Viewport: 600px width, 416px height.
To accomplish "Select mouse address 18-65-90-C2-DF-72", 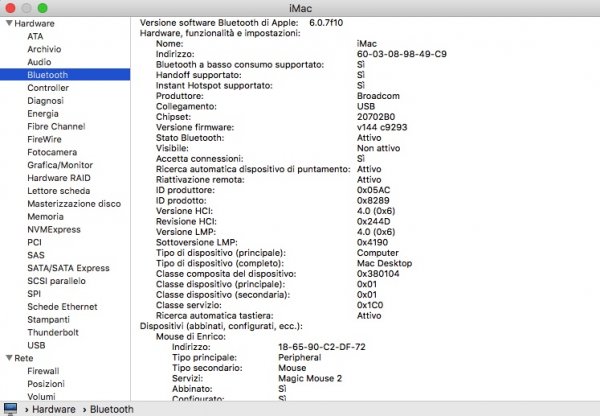I will [x=321, y=347].
